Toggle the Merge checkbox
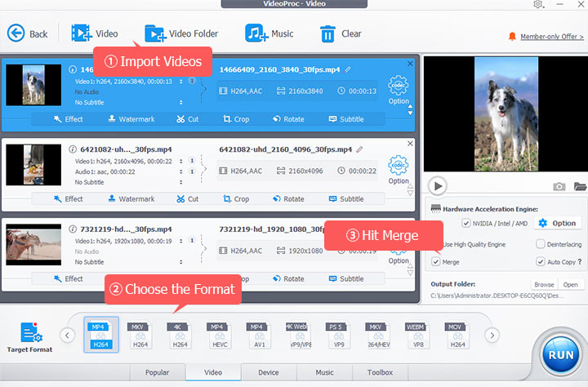This screenshot has height=387, width=588. pyautogui.click(x=436, y=262)
